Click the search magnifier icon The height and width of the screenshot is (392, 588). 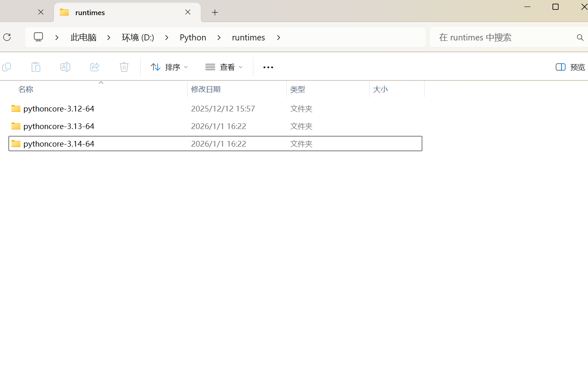tap(580, 37)
